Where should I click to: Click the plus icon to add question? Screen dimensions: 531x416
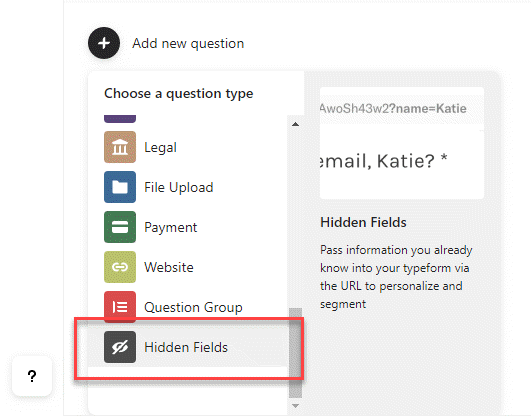[104, 43]
